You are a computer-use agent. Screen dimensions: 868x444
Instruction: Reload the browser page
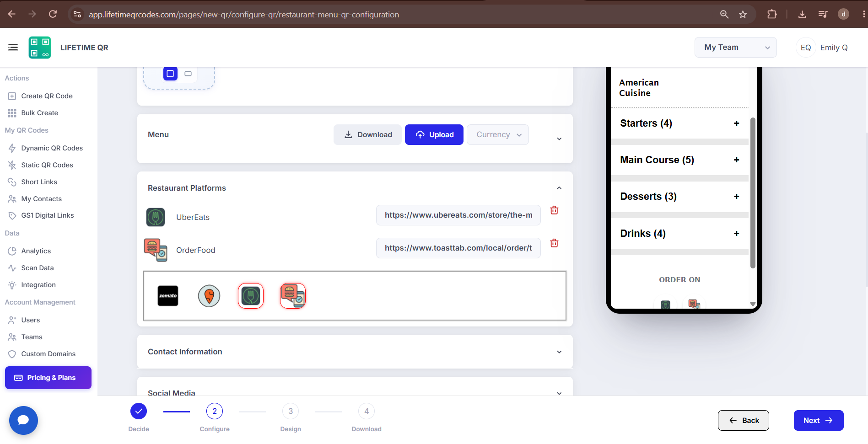point(53,14)
